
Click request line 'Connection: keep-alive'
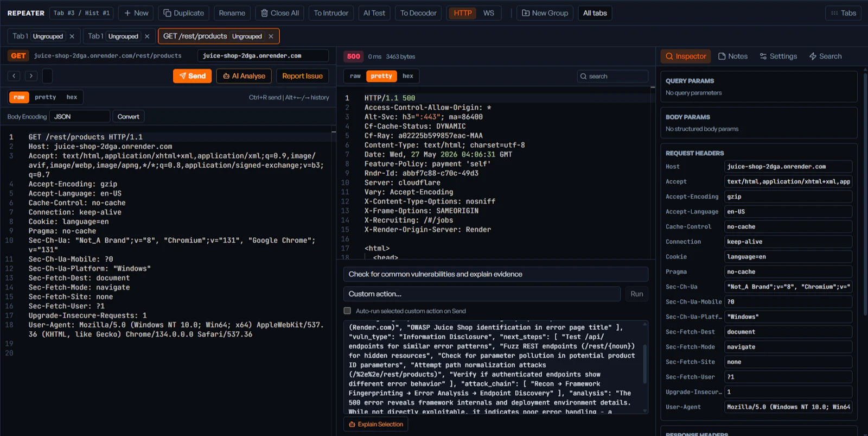(75, 212)
